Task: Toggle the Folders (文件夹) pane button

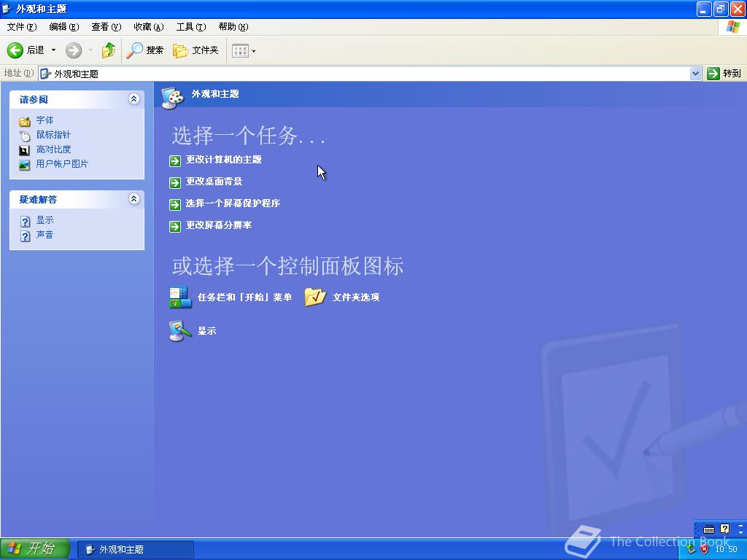Action: click(196, 50)
